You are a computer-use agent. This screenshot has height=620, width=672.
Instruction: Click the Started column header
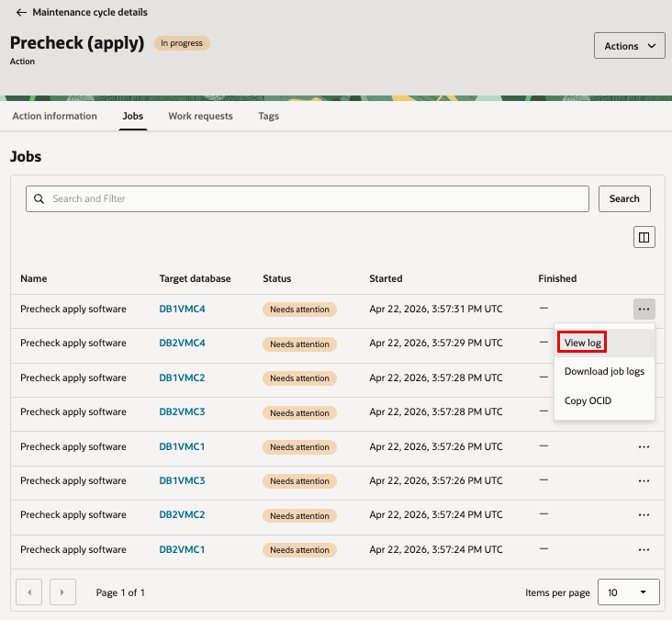tap(386, 278)
